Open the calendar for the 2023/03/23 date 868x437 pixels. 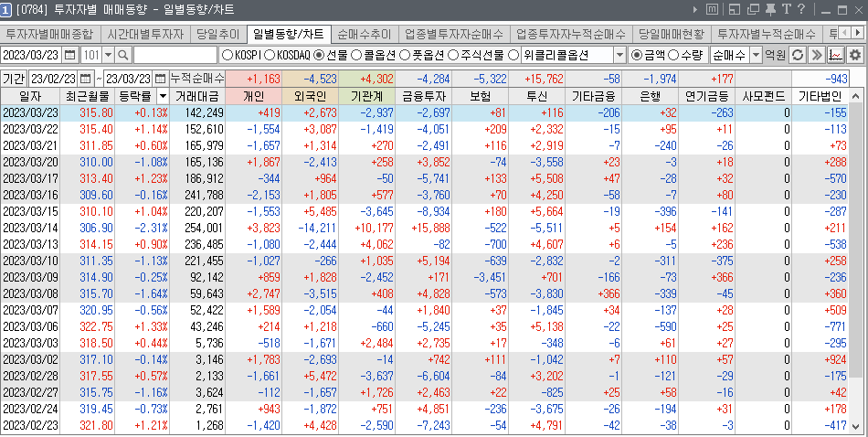(x=70, y=55)
